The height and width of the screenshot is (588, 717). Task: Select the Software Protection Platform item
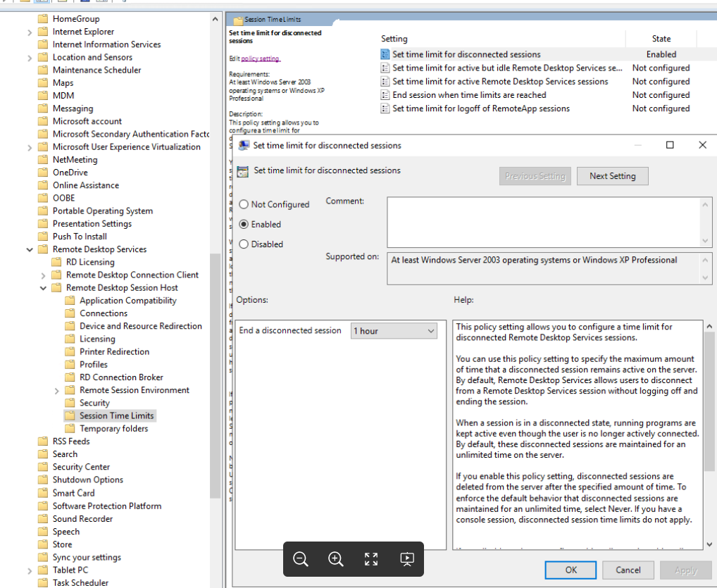tap(107, 506)
